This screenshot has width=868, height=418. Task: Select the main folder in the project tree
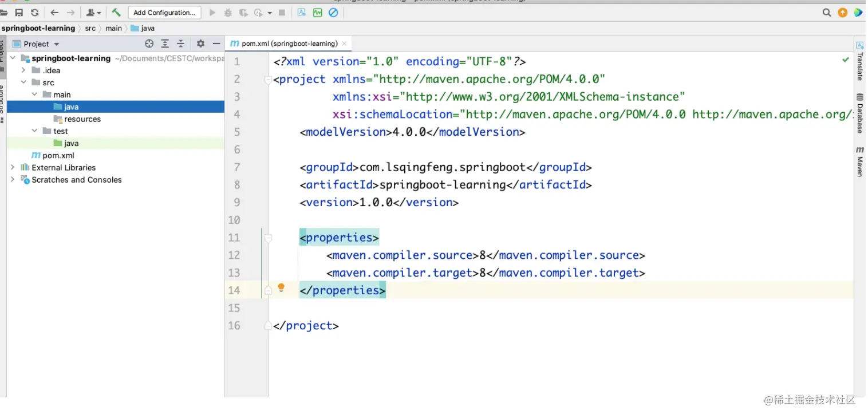pos(62,94)
